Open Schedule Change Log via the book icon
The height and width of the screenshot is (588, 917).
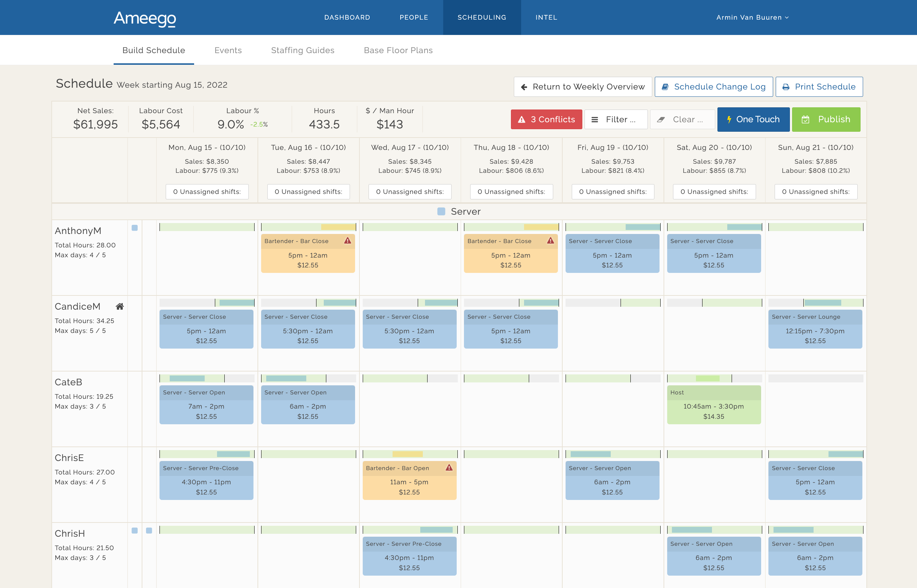coord(666,87)
